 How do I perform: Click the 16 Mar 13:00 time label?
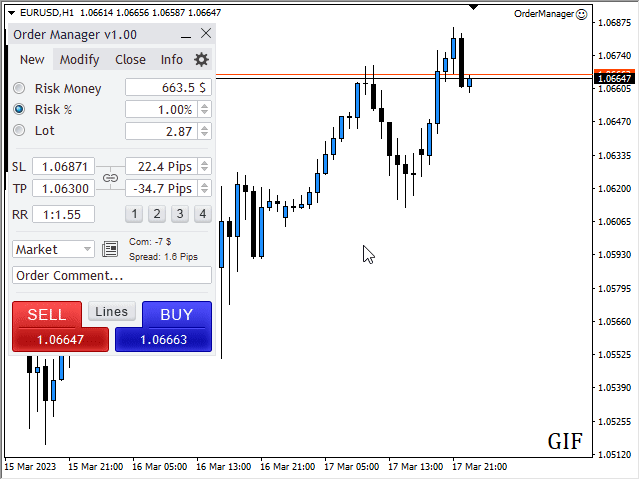click(224, 466)
